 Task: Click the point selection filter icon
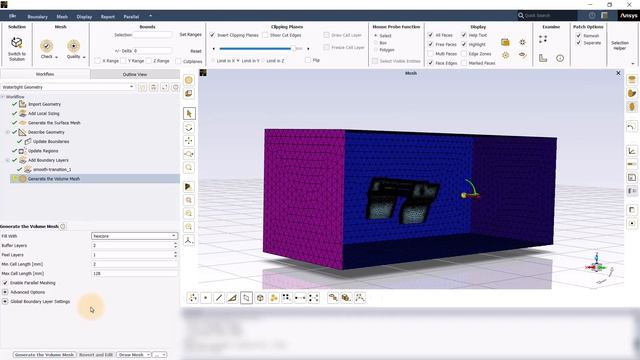[x=205, y=298]
